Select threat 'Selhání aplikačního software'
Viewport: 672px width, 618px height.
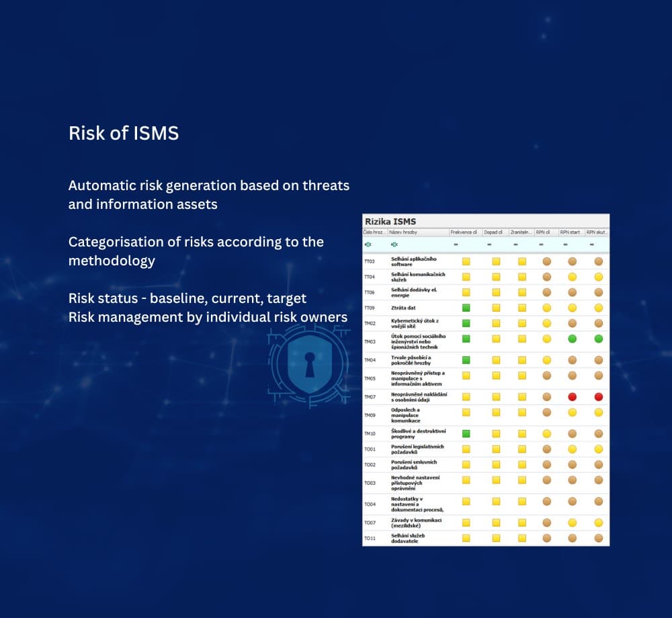pyautogui.click(x=413, y=261)
